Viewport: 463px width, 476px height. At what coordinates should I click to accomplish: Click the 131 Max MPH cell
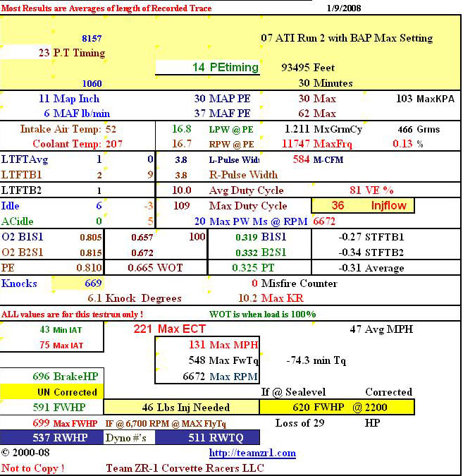206,345
